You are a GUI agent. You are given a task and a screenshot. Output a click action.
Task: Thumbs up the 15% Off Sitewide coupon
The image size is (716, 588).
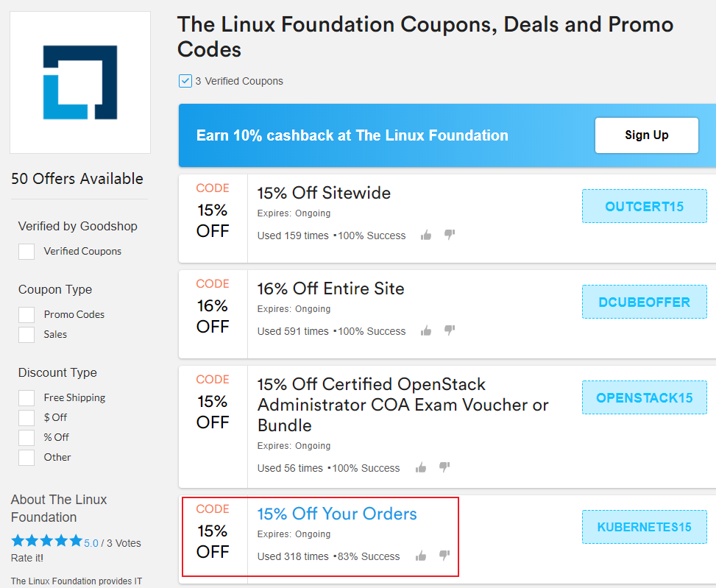pos(425,235)
